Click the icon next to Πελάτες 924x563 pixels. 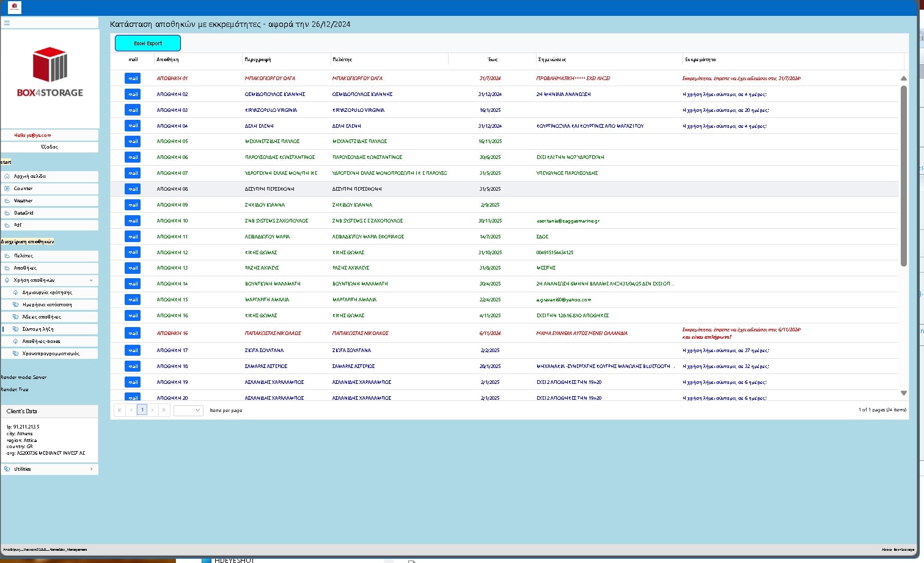coord(7,256)
